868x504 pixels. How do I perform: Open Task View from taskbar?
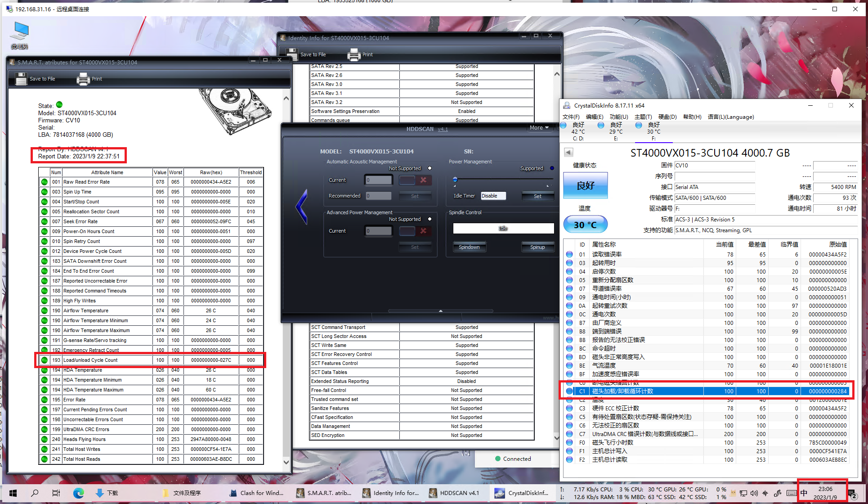pyautogui.click(x=56, y=493)
